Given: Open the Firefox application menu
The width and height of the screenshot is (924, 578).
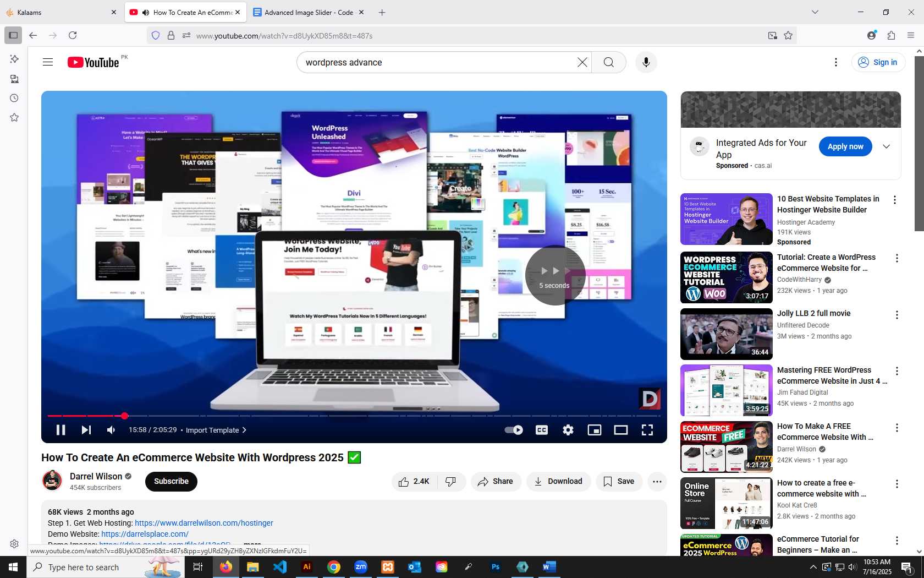Looking at the screenshot, I should 911,35.
